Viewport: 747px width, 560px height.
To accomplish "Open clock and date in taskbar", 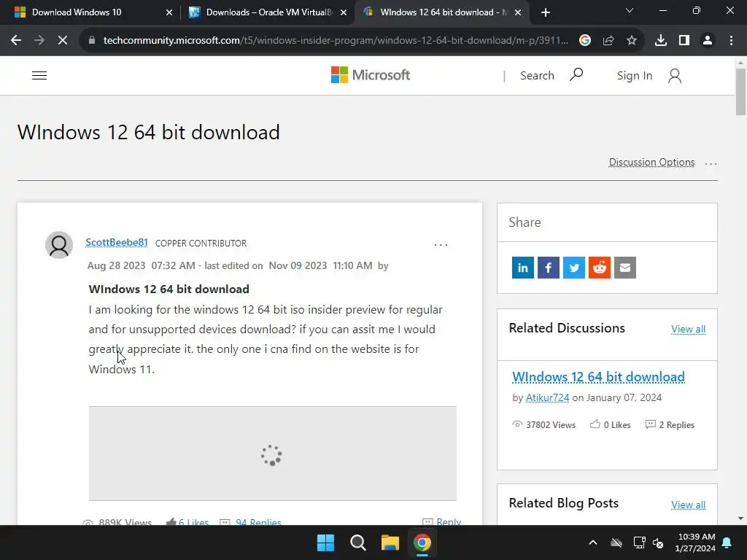I will click(x=695, y=542).
